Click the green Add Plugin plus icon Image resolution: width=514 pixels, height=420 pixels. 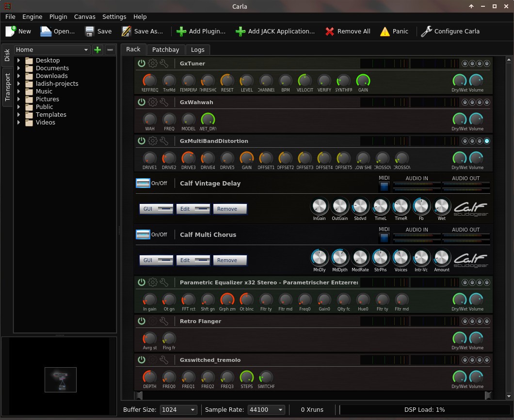(181, 31)
